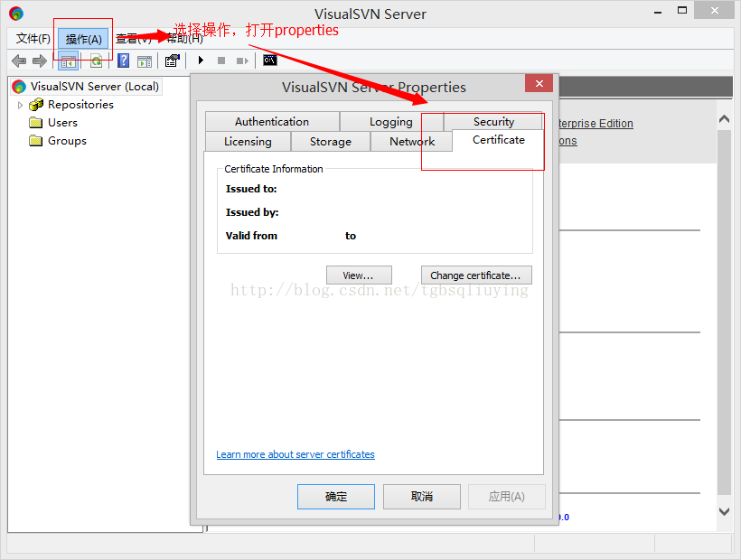The image size is (741, 560).
Task: Switch to the Security tab
Action: 493,122
